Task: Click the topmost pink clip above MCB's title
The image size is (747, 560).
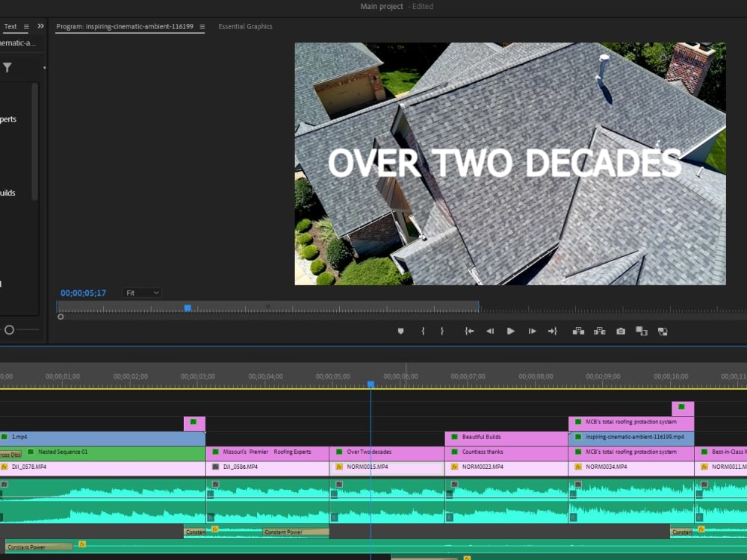Action: (683, 408)
